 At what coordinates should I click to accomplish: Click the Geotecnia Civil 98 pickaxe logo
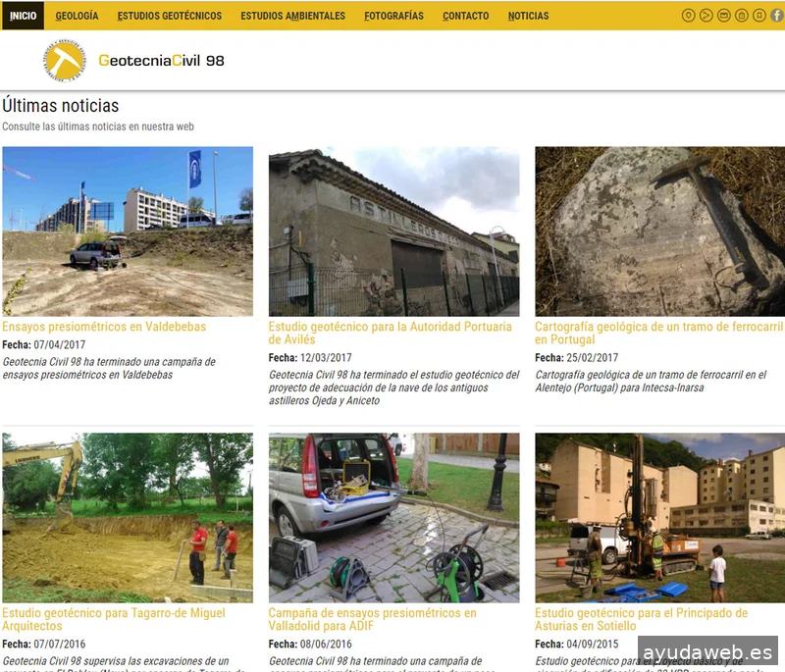65,61
